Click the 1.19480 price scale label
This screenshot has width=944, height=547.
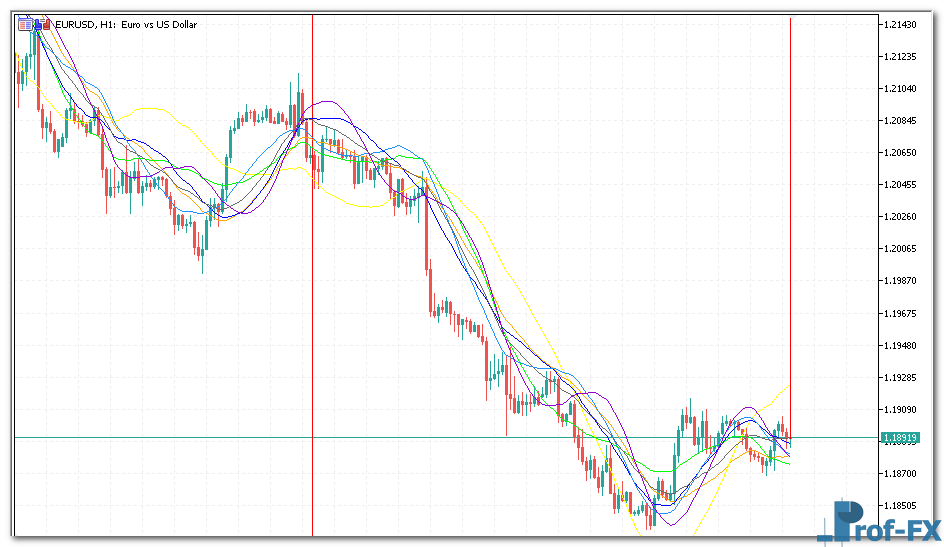(x=900, y=345)
